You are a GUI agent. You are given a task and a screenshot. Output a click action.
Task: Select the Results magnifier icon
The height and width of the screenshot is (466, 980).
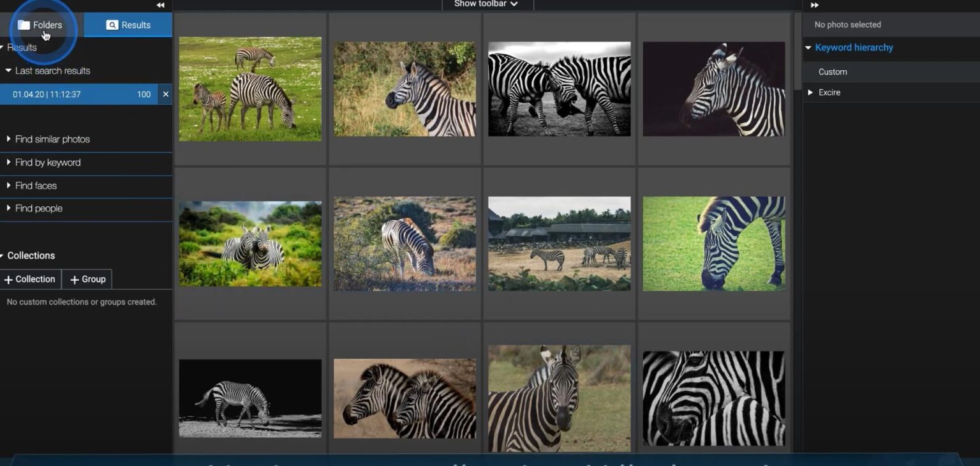point(111,25)
